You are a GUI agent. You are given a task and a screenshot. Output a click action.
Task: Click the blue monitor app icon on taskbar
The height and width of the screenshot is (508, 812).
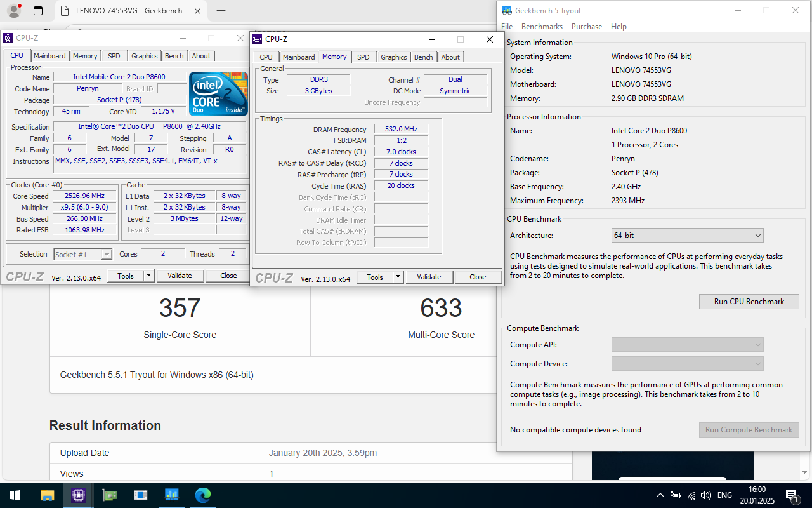click(172, 495)
